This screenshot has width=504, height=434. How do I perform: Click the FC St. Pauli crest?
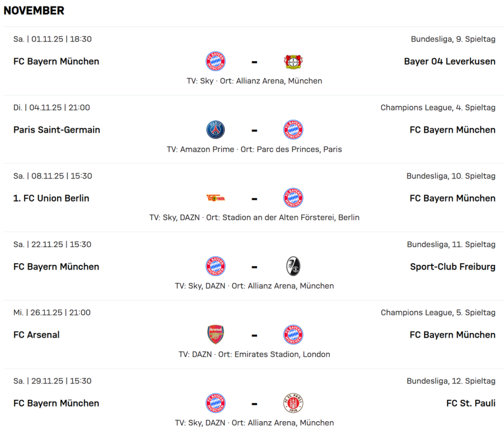[293, 403]
